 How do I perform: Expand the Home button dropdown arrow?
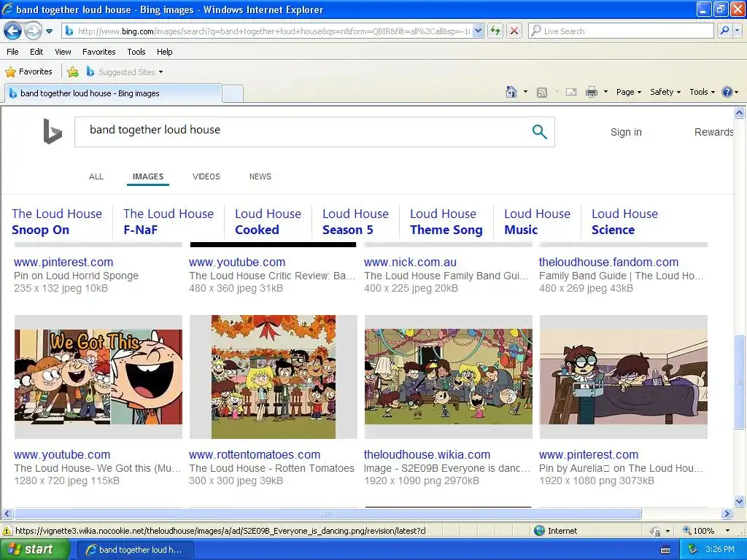click(525, 92)
